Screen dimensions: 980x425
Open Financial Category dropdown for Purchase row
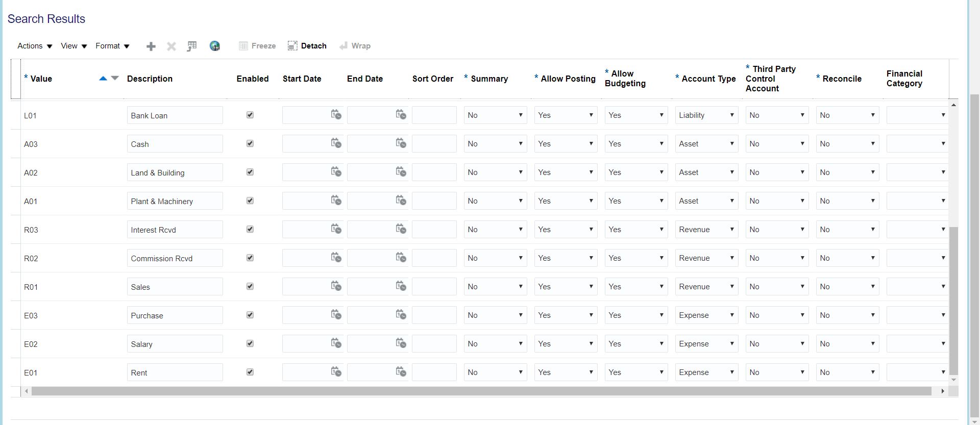917,315
